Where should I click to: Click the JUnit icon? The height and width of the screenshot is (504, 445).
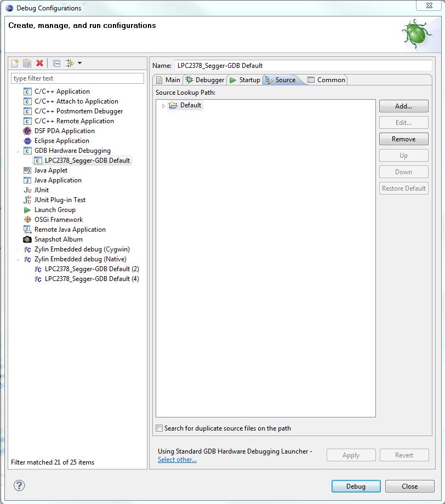pos(27,190)
